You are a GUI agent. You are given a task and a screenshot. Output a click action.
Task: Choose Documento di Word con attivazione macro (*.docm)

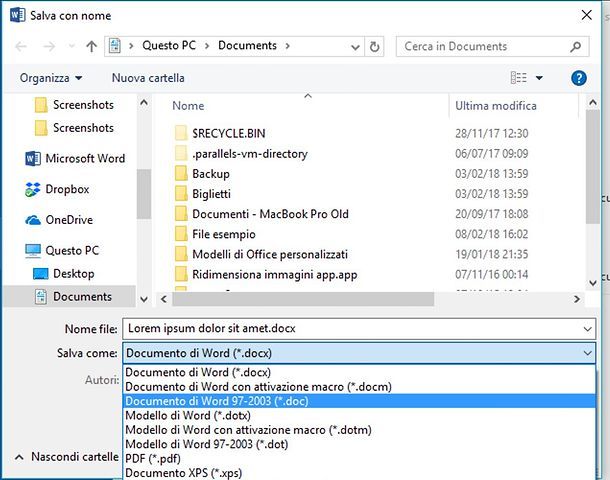[x=359, y=387]
